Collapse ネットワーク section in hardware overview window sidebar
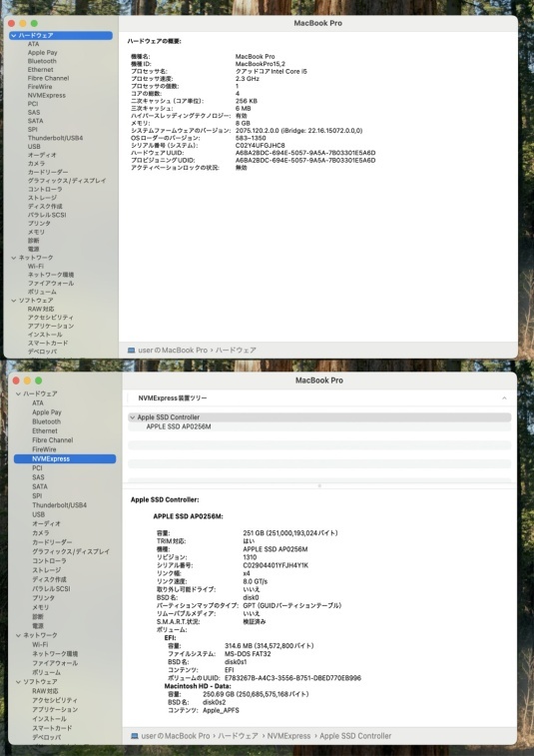 [x=14, y=258]
